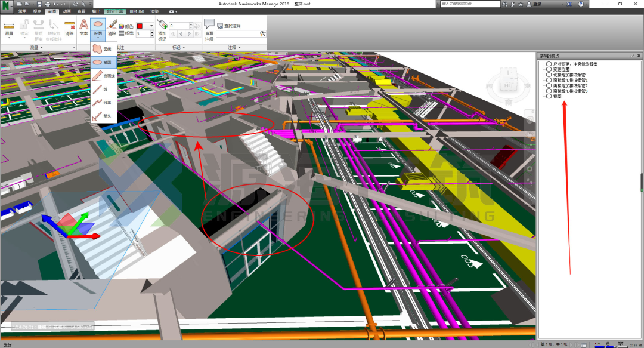This screenshot has width=644, height=348.
Task: Increase line thickness with the spinner up-arrow
Action: point(153,32)
